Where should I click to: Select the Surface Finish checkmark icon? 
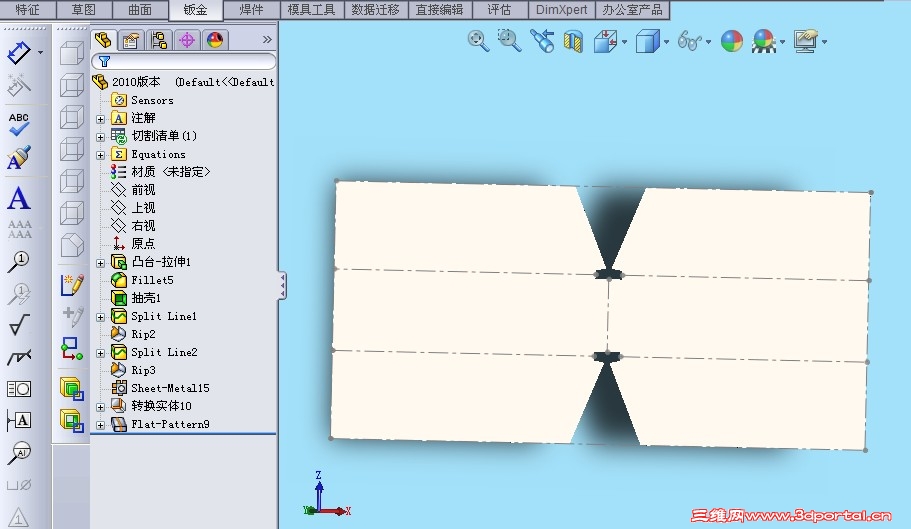pos(19,325)
